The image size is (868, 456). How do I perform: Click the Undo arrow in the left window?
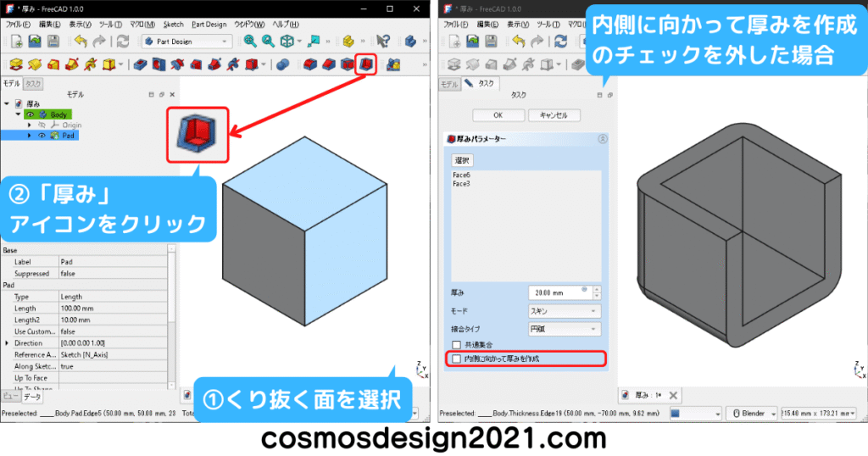[x=81, y=41]
